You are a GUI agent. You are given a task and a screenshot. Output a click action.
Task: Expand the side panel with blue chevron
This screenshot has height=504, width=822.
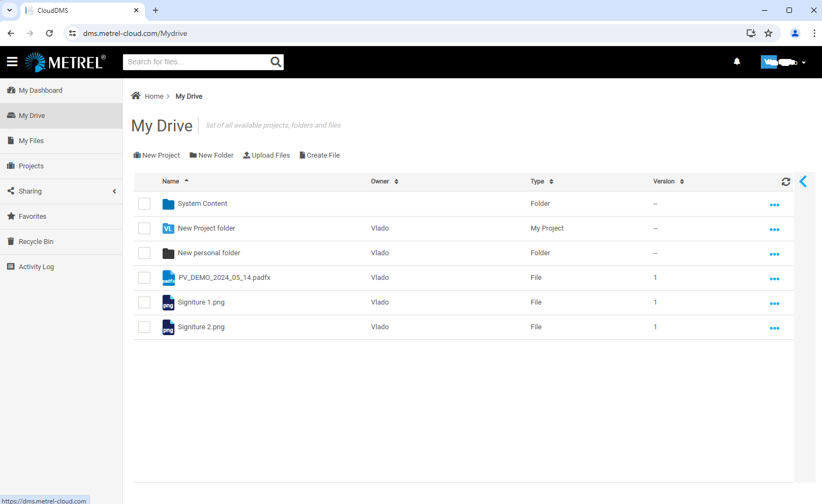click(803, 182)
